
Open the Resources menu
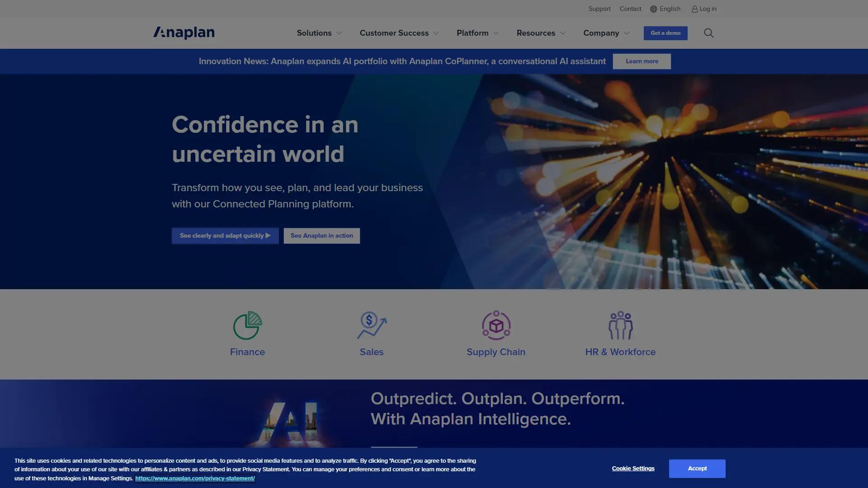point(540,33)
